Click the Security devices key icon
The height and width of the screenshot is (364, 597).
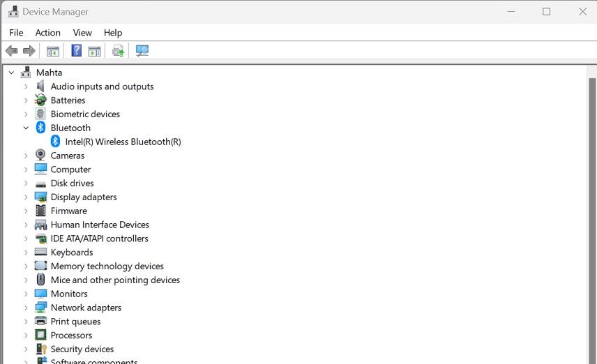coord(40,349)
